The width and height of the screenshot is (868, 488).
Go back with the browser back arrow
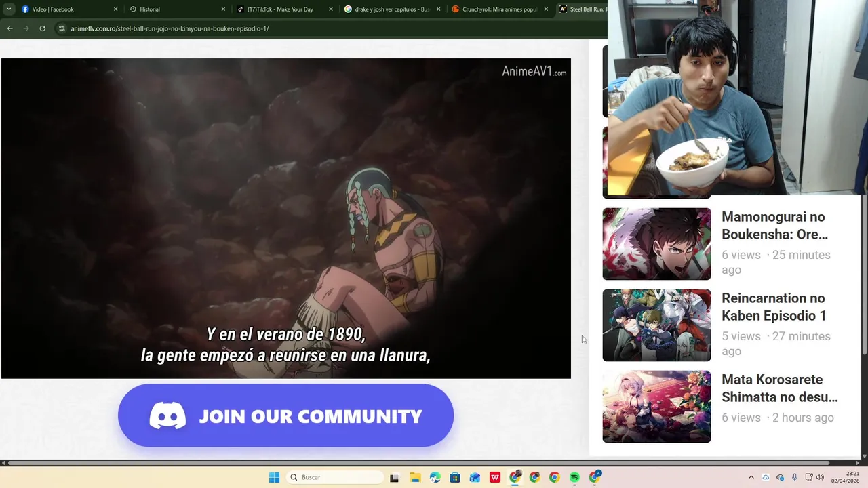(9, 28)
